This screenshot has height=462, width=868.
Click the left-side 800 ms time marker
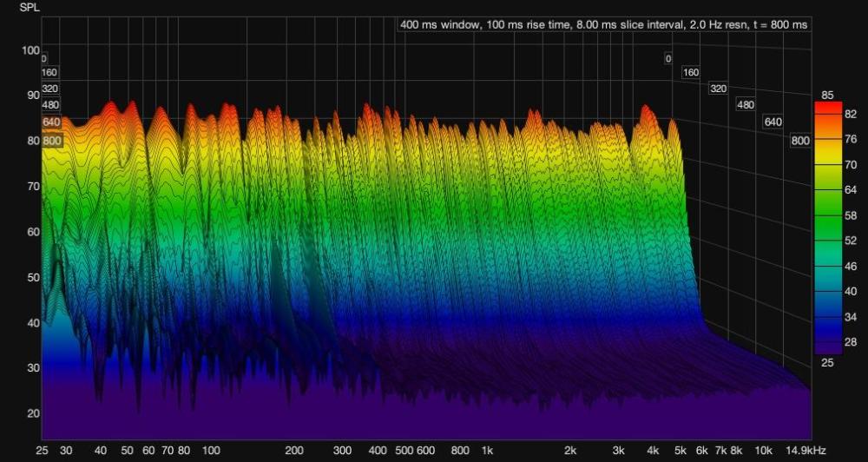pos(52,141)
